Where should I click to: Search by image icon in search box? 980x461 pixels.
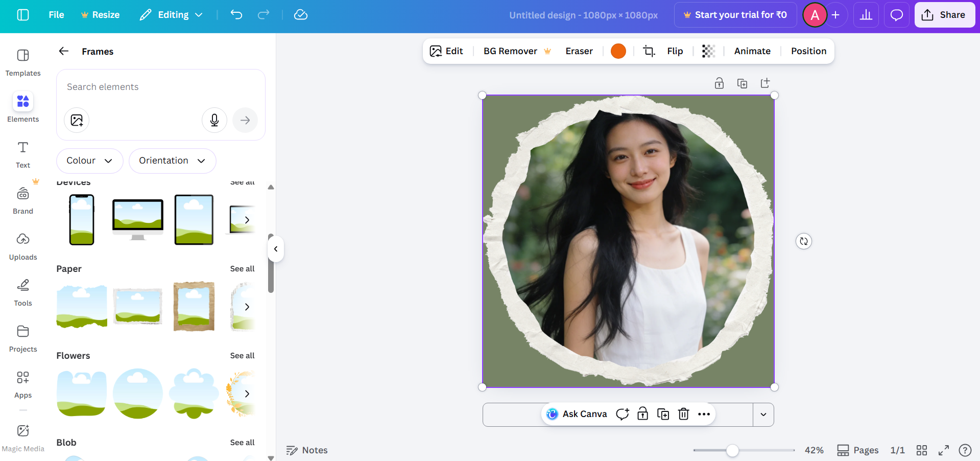click(77, 120)
